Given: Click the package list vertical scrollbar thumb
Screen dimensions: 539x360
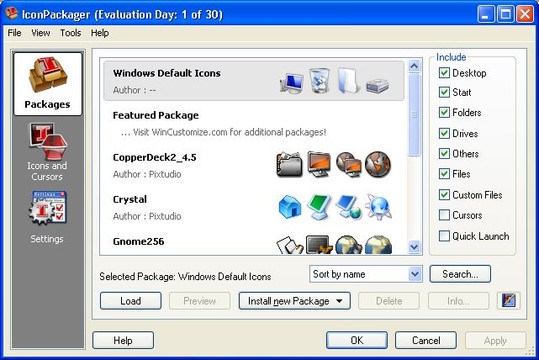Looking at the screenshot, I should [414, 114].
